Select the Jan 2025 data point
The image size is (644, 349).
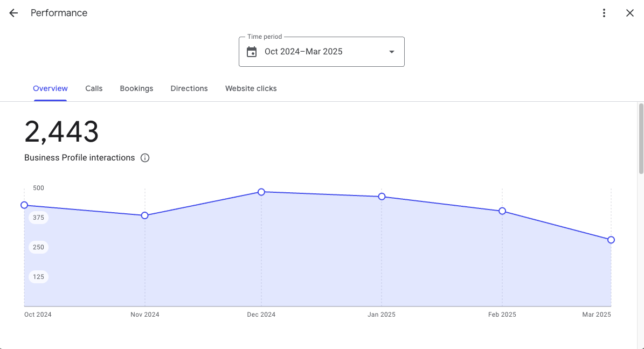[x=382, y=197]
